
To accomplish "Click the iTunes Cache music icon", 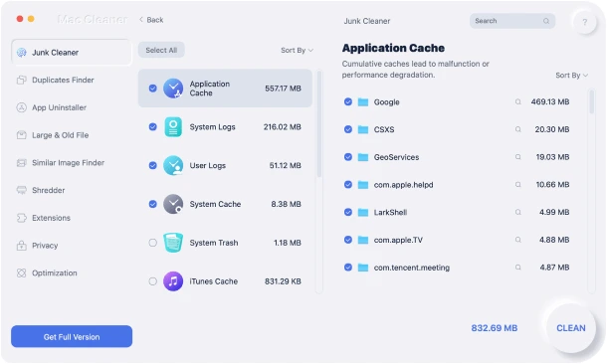I will point(173,281).
